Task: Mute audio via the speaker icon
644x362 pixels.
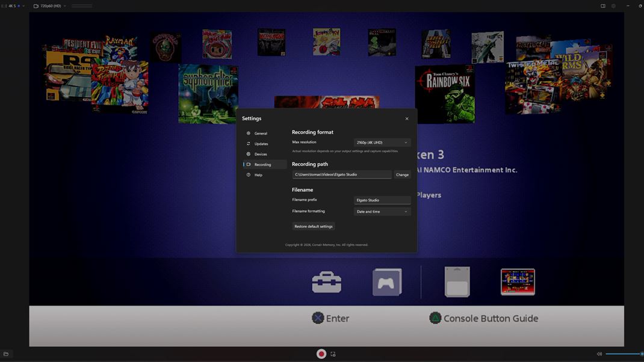Action: coord(599,354)
